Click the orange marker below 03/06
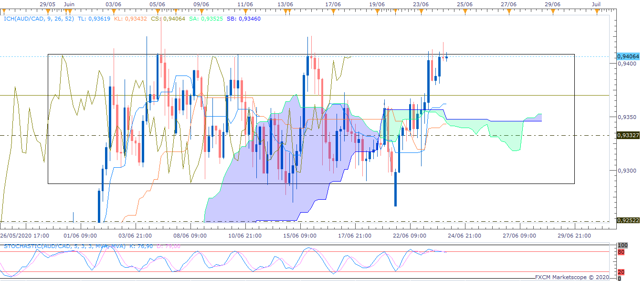This screenshot has width=644, height=281. pyautogui.click(x=113, y=10)
